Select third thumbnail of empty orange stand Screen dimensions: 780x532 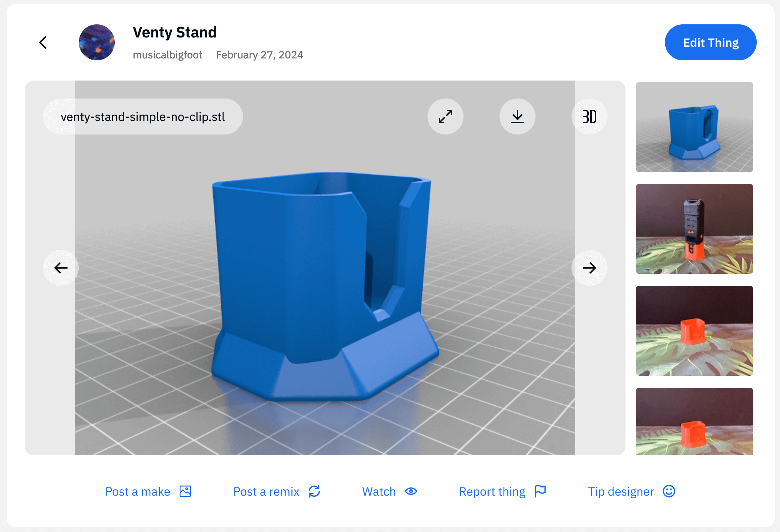pos(694,331)
